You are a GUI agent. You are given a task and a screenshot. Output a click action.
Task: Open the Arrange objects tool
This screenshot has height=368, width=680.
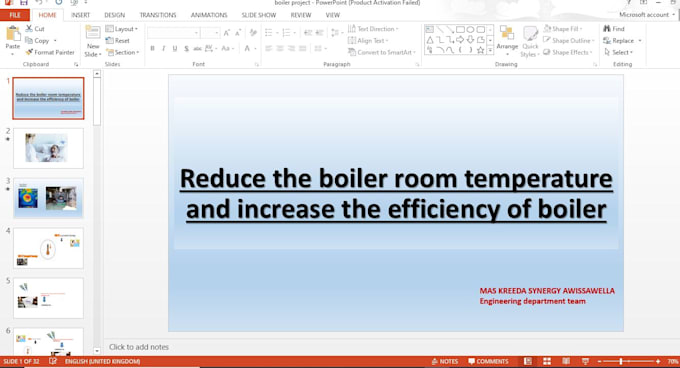click(507, 40)
